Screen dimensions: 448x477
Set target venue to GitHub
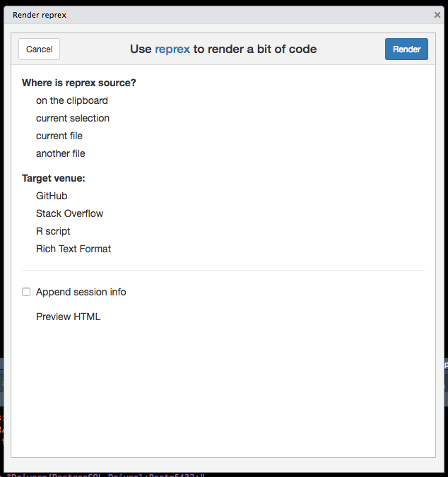coord(52,196)
